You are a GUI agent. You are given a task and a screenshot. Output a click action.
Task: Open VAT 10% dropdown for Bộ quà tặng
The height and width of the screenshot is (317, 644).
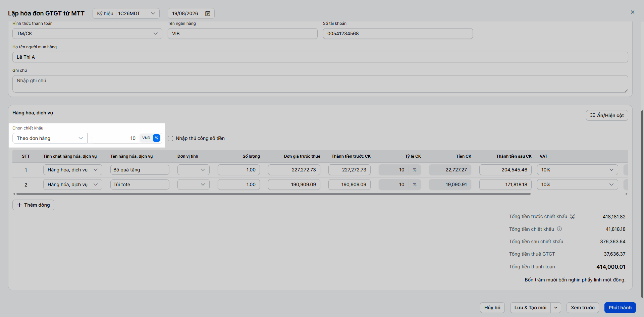pos(578,170)
